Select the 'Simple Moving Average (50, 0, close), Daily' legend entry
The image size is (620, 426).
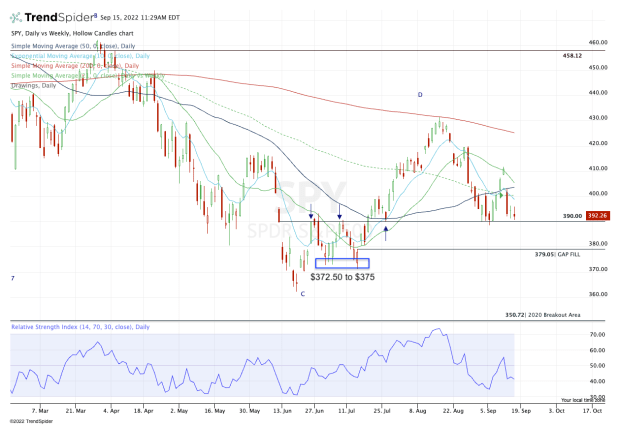click(73, 46)
